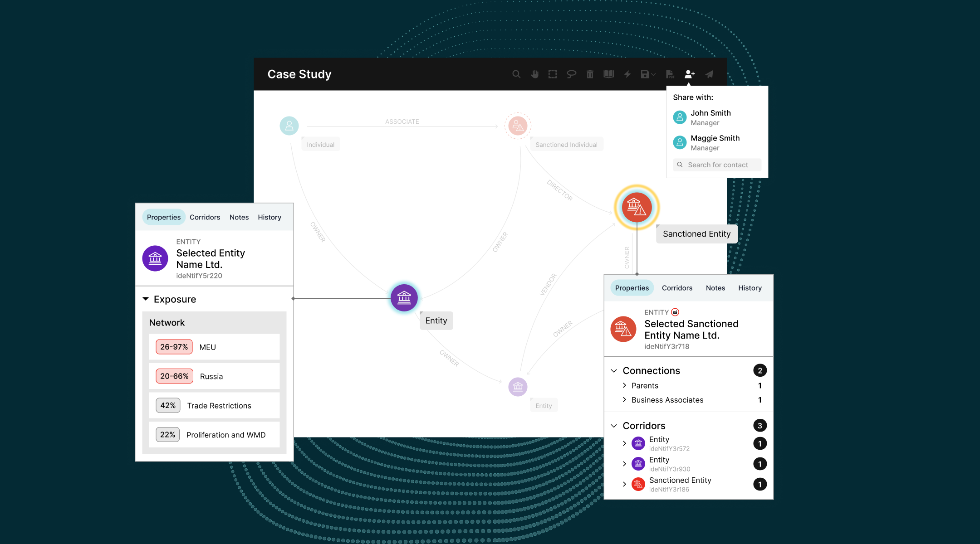
Task: Delete selection using the trash icon
Action: point(590,74)
